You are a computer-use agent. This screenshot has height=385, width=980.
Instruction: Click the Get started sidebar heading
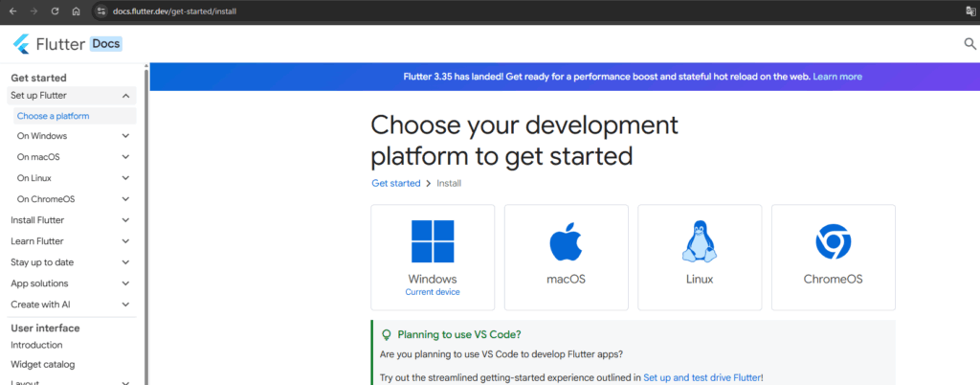(x=38, y=79)
